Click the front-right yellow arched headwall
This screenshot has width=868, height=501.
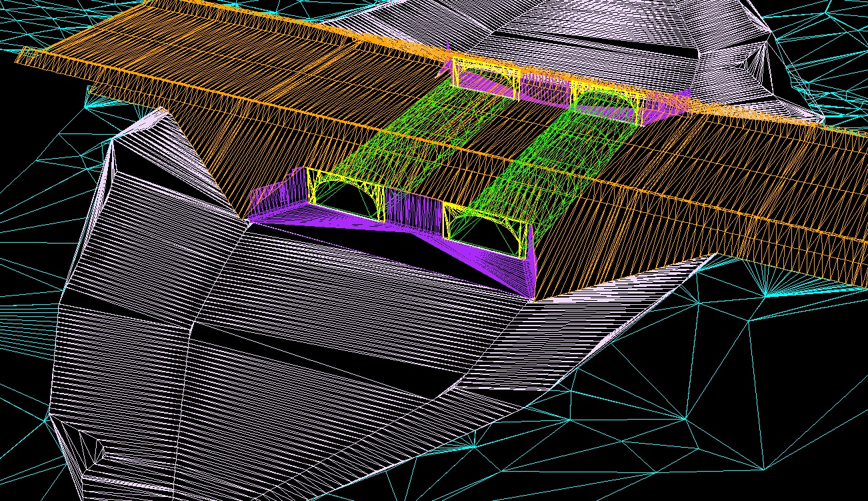(x=485, y=217)
